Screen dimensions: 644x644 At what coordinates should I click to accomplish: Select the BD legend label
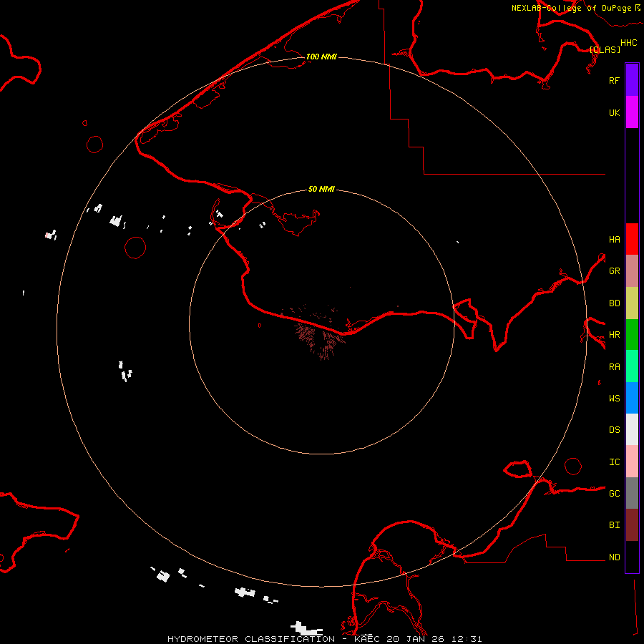point(614,303)
